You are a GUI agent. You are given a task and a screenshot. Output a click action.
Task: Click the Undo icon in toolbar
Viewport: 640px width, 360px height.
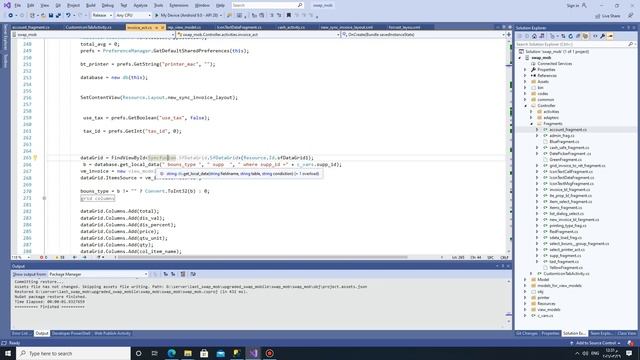click(x=68, y=16)
